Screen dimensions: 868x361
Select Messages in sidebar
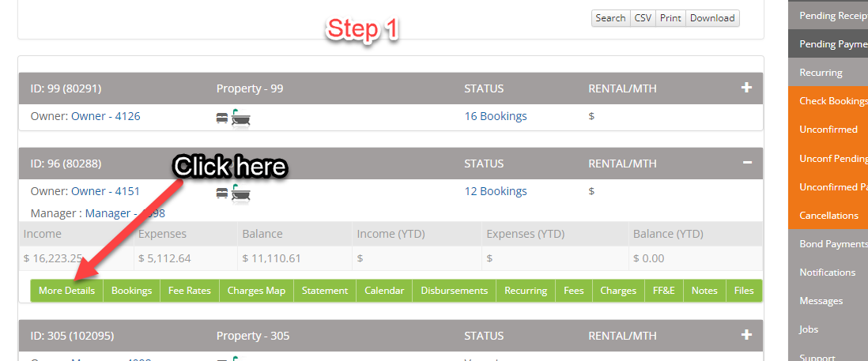click(x=828, y=301)
